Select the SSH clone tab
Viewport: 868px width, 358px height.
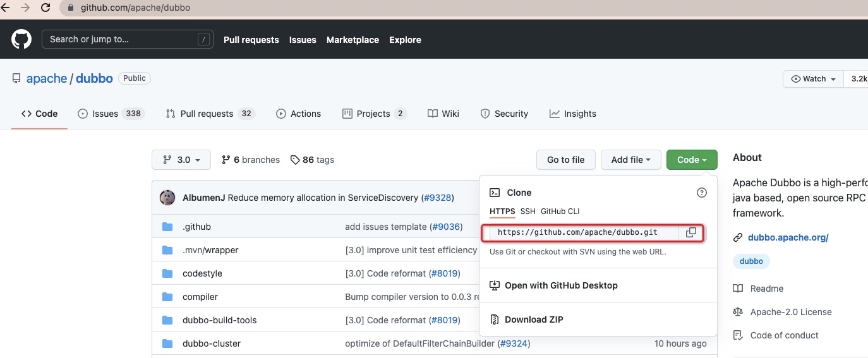click(527, 212)
